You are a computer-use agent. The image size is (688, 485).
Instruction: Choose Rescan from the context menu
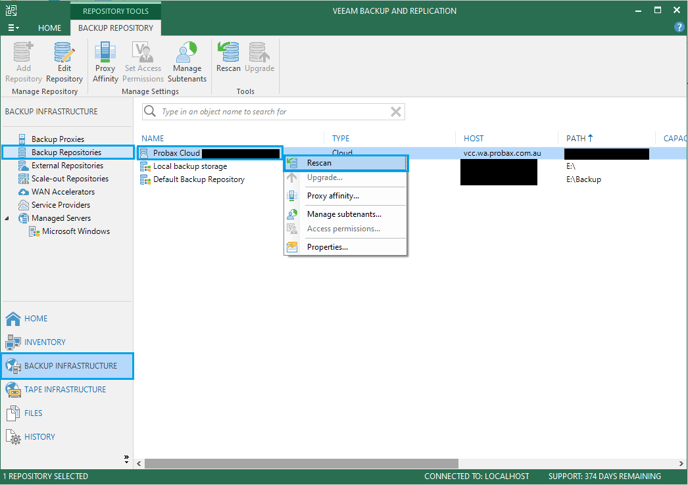coord(346,163)
